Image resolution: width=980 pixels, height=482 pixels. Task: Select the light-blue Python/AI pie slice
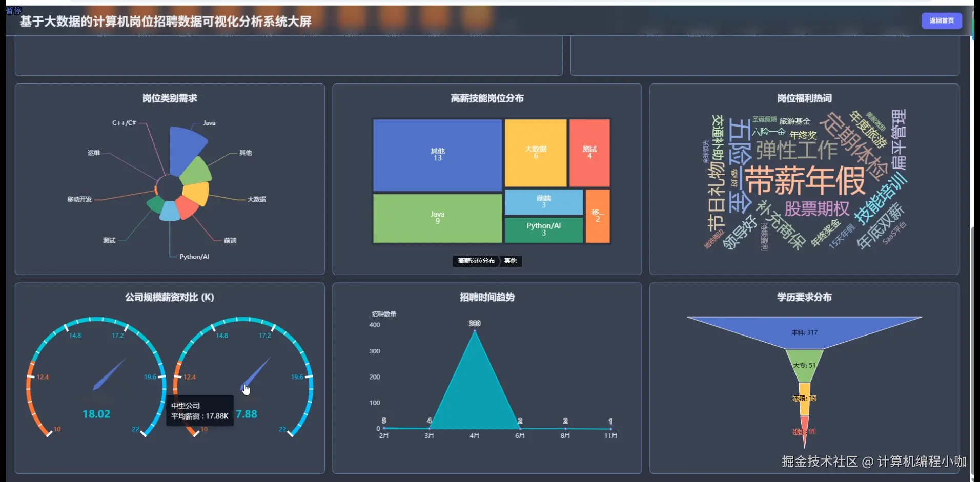[x=170, y=211]
